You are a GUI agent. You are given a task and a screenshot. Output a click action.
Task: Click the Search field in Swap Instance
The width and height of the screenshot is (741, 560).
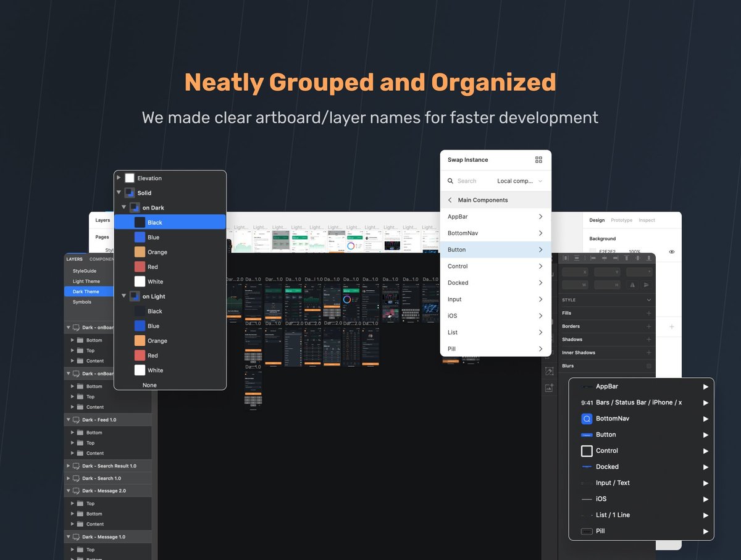[472, 181]
